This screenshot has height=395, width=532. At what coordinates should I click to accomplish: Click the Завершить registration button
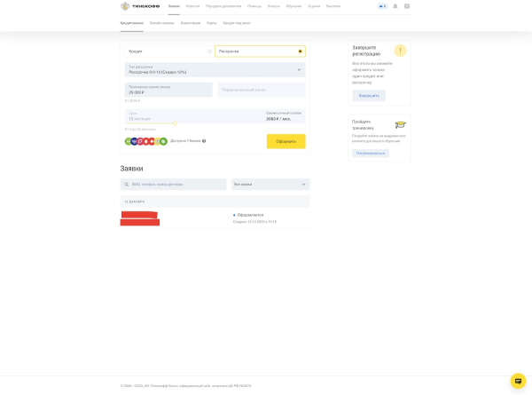[368, 95]
